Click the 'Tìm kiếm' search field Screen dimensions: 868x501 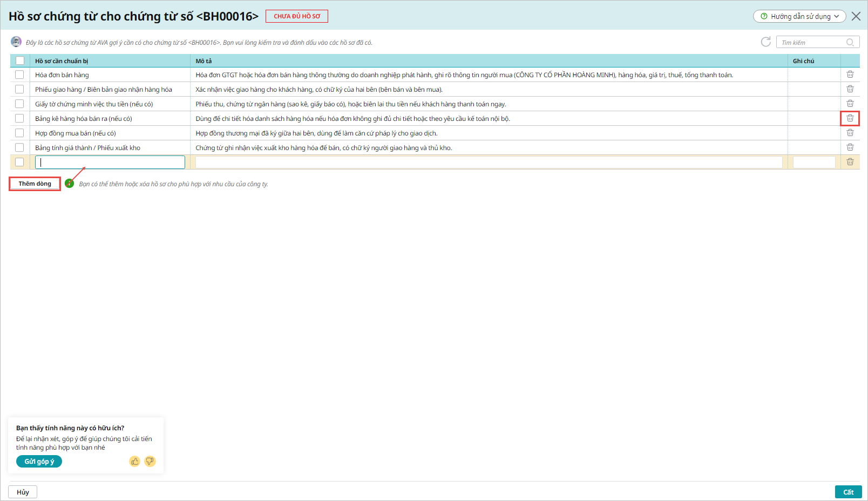(x=812, y=43)
